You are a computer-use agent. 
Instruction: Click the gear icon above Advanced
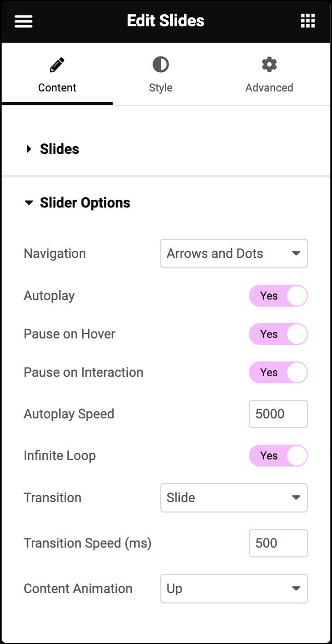(x=269, y=64)
